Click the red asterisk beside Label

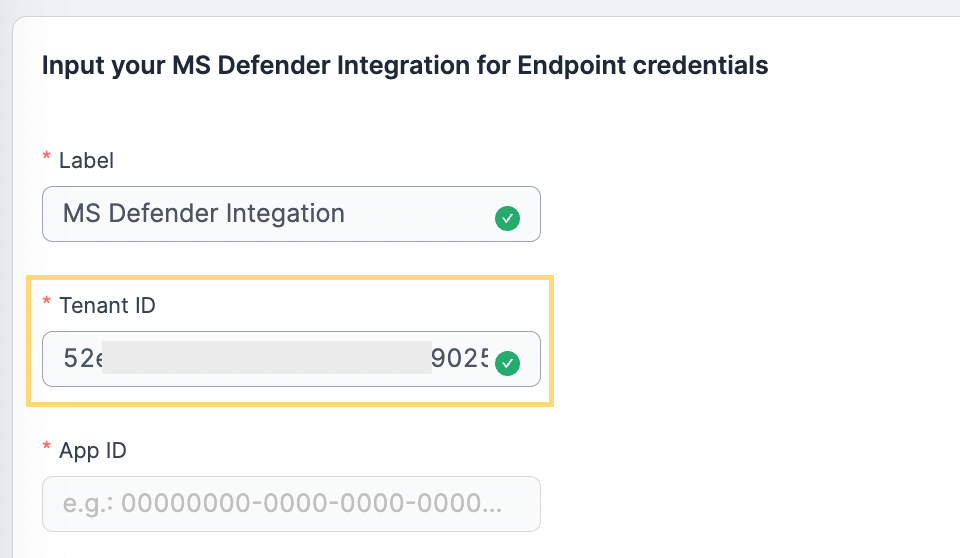[47, 156]
